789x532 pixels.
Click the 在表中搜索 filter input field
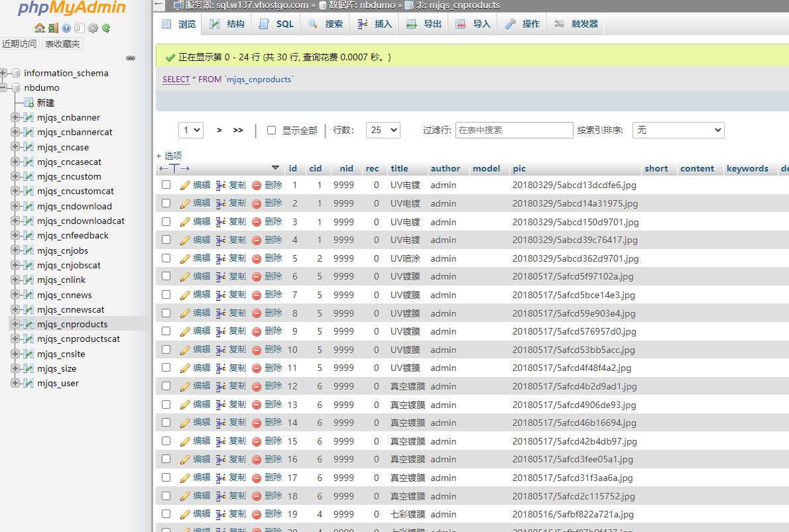(x=514, y=131)
